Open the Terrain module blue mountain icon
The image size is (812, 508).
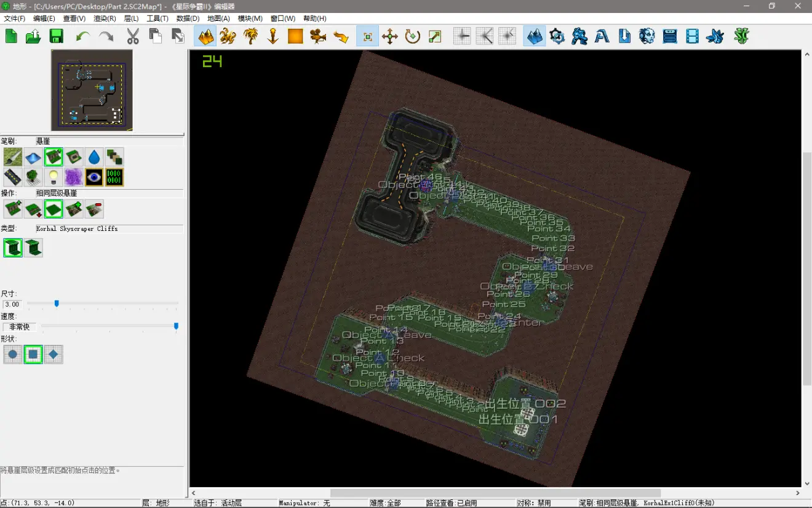coord(535,36)
